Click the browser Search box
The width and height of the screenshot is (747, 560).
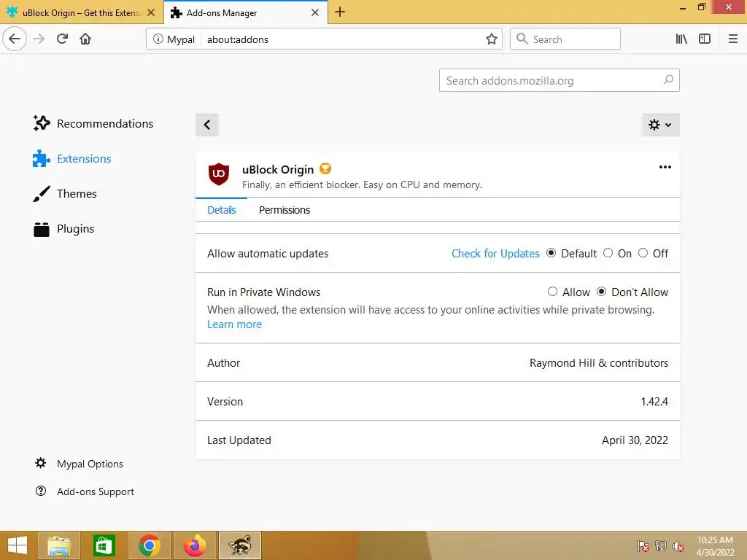tap(565, 39)
